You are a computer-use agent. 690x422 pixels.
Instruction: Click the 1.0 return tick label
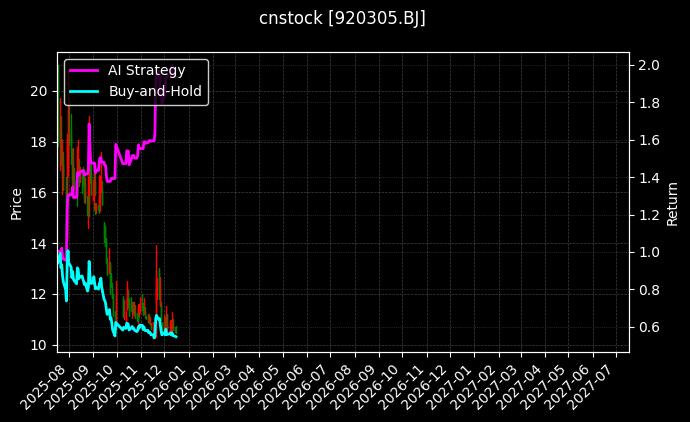(x=649, y=253)
